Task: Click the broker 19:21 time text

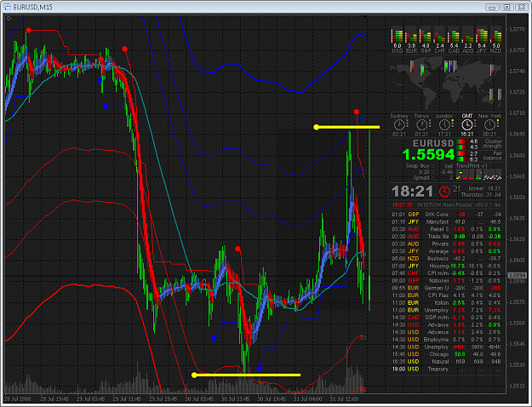Action: point(484,188)
